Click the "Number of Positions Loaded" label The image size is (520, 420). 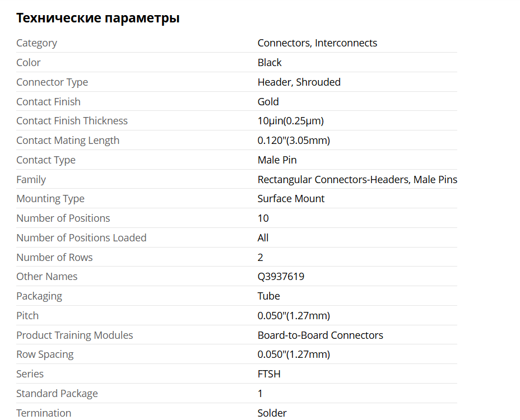[x=81, y=238]
